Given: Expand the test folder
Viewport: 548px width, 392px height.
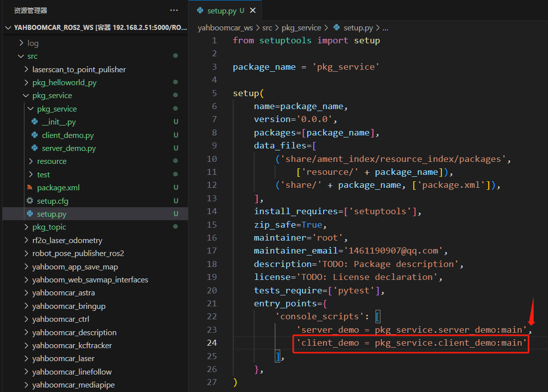Looking at the screenshot, I should click(x=31, y=174).
